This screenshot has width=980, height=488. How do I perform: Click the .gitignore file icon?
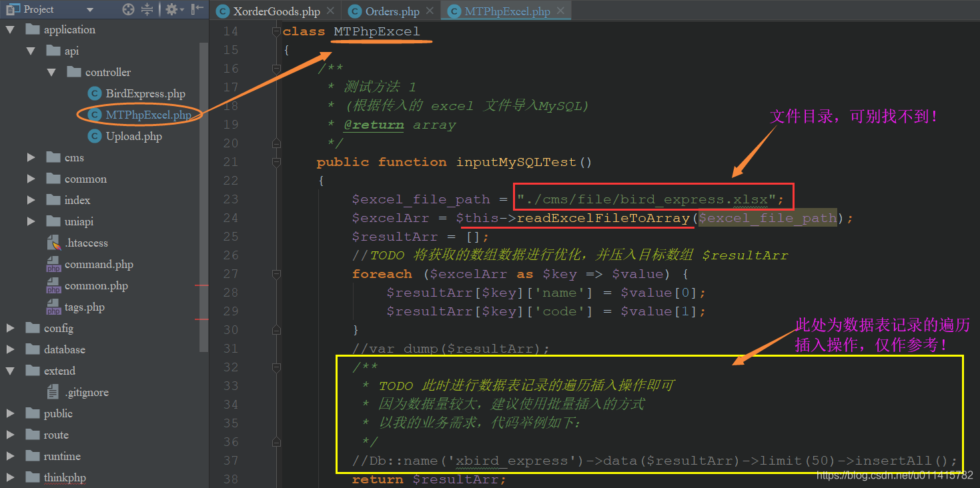coord(53,392)
